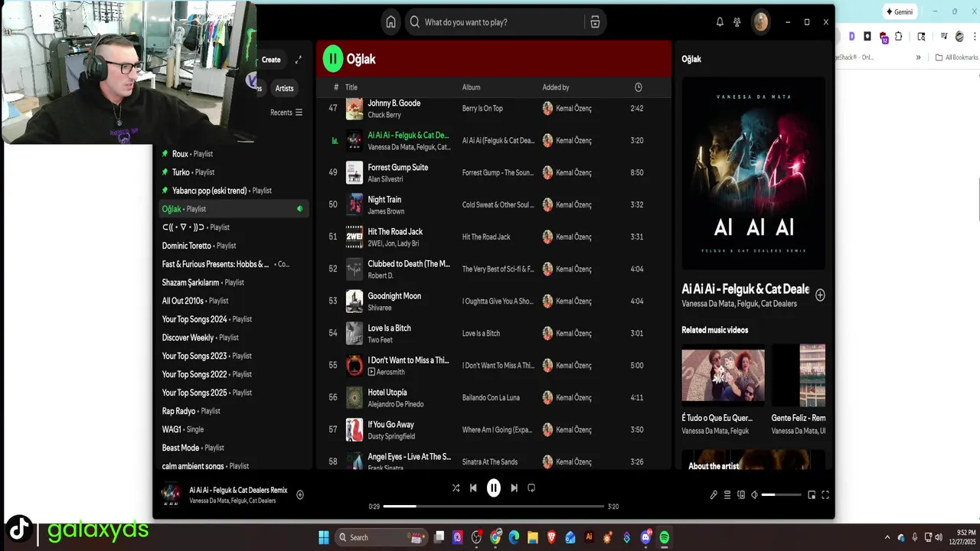Open Yabancı pop (eski trend) playlist
Image resolution: width=980 pixels, height=551 pixels.
click(x=234, y=191)
